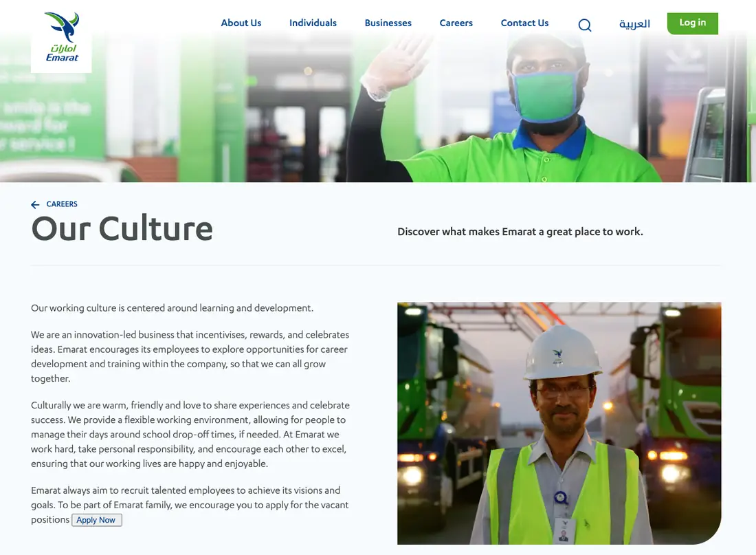Open the About Us menu
This screenshot has height=555, width=756.
point(241,23)
